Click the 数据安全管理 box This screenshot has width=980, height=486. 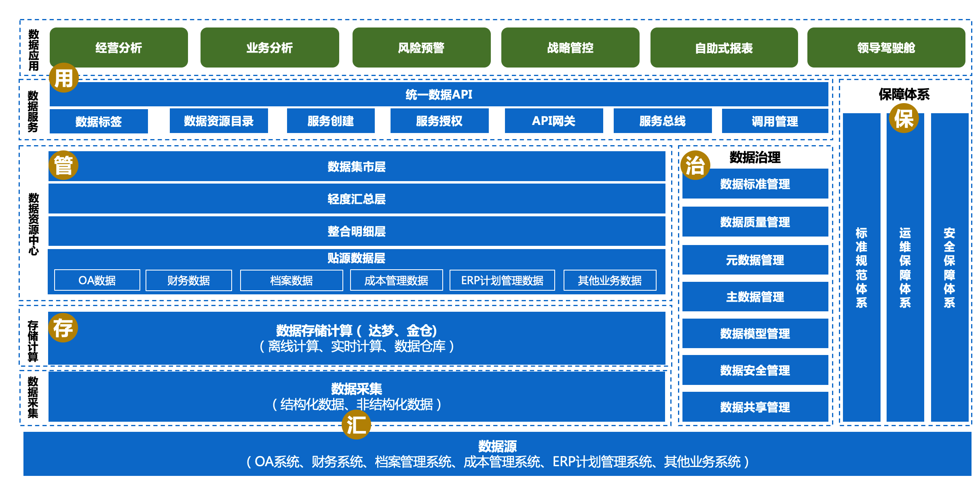pyautogui.click(x=755, y=370)
